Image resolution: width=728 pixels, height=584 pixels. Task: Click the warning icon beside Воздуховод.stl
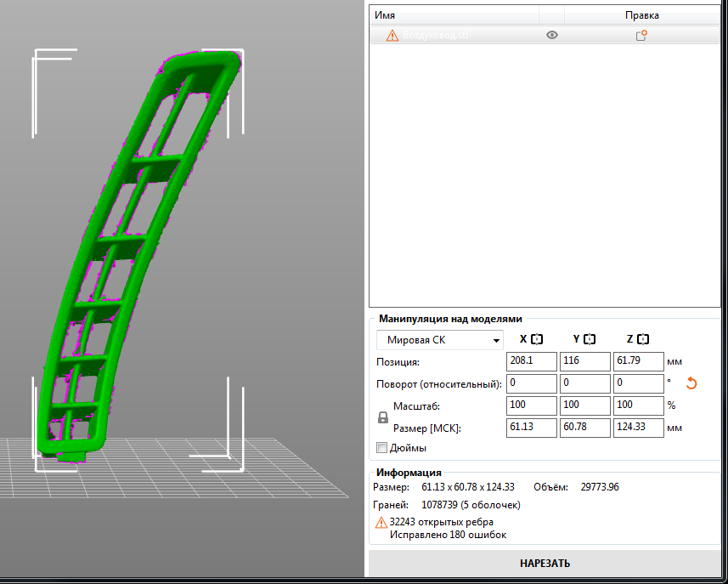click(392, 36)
